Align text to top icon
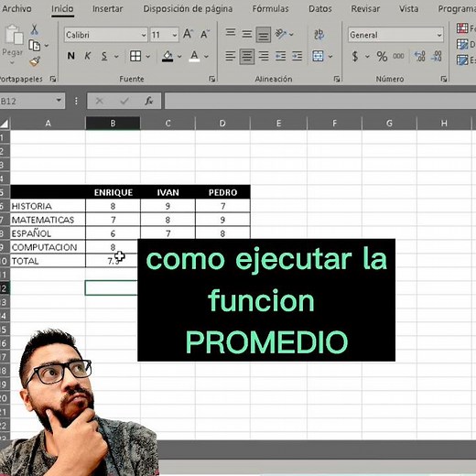 point(231,33)
